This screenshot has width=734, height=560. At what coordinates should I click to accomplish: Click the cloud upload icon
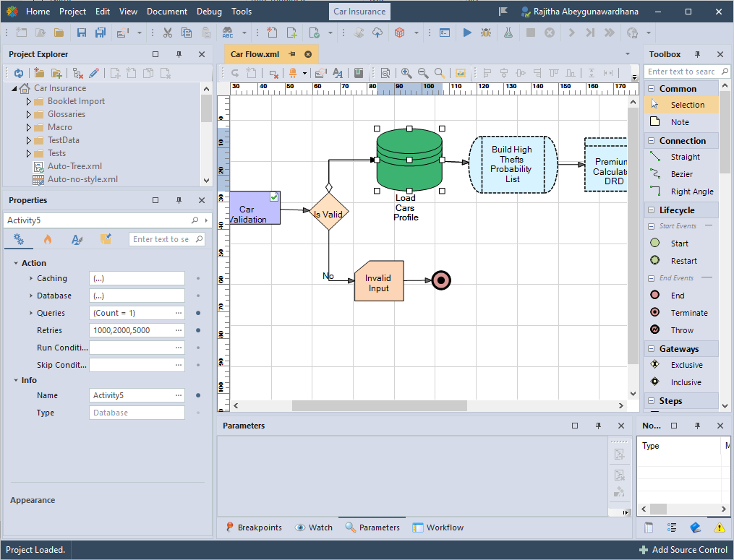377,33
